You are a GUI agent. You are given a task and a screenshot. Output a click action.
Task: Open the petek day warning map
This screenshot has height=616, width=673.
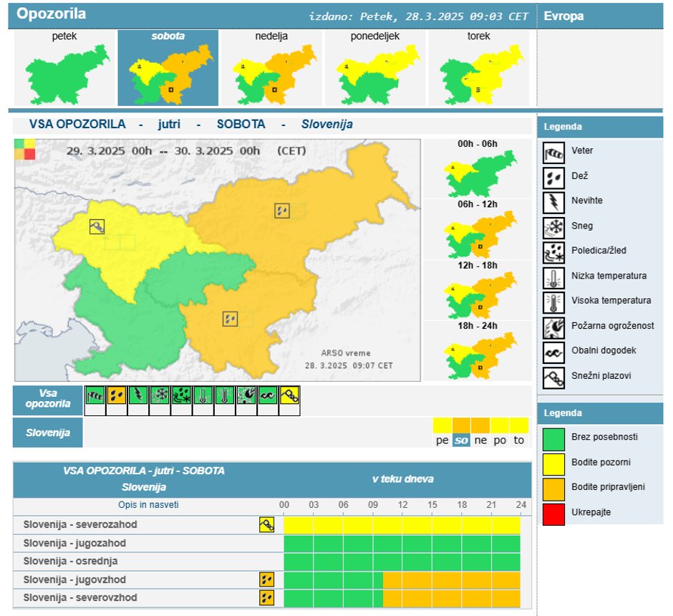[64, 69]
